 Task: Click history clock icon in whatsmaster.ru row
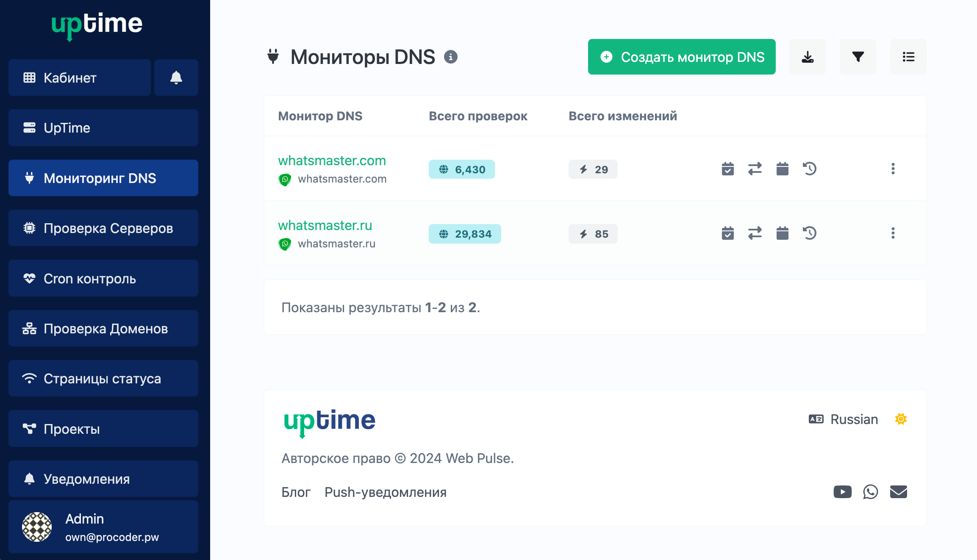click(809, 233)
